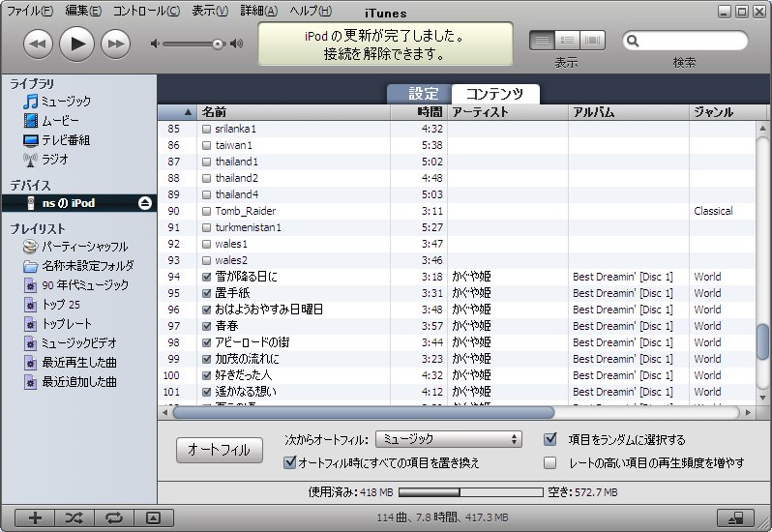
Task: Skip to the previous track
Action: [x=38, y=44]
